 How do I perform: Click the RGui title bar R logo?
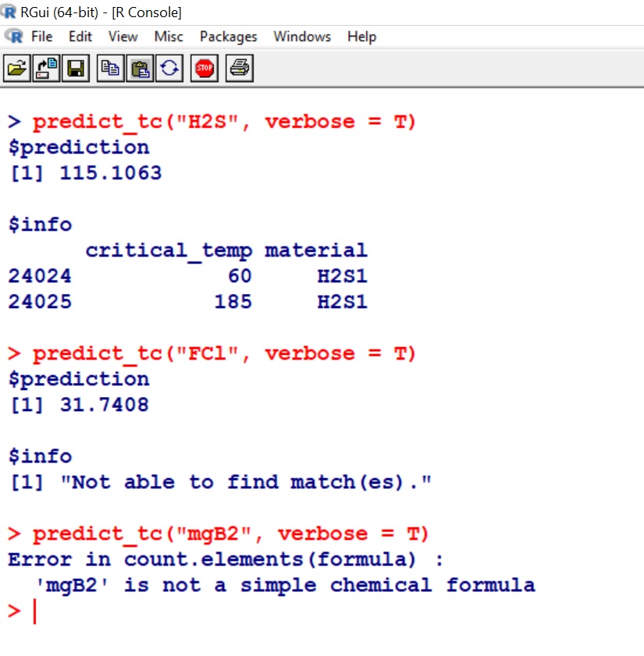click(8, 12)
